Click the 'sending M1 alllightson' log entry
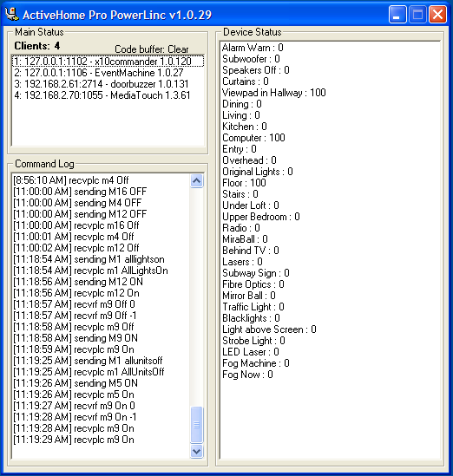This screenshot has height=476, width=453. (x=89, y=259)
